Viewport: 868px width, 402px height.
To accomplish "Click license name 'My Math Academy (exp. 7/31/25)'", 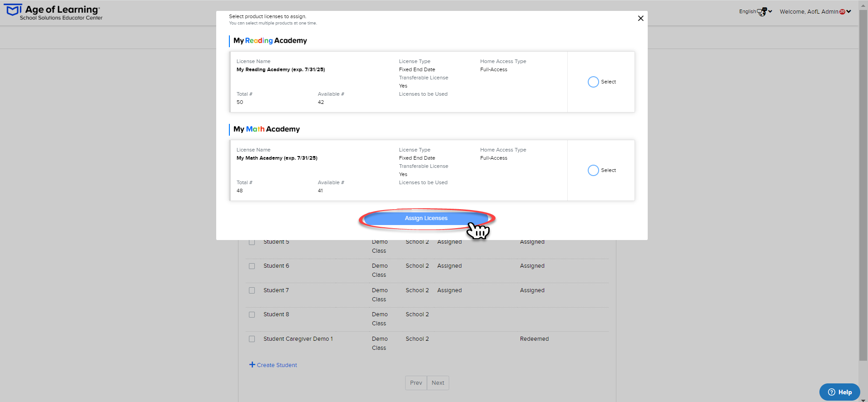I will (277, 158).
